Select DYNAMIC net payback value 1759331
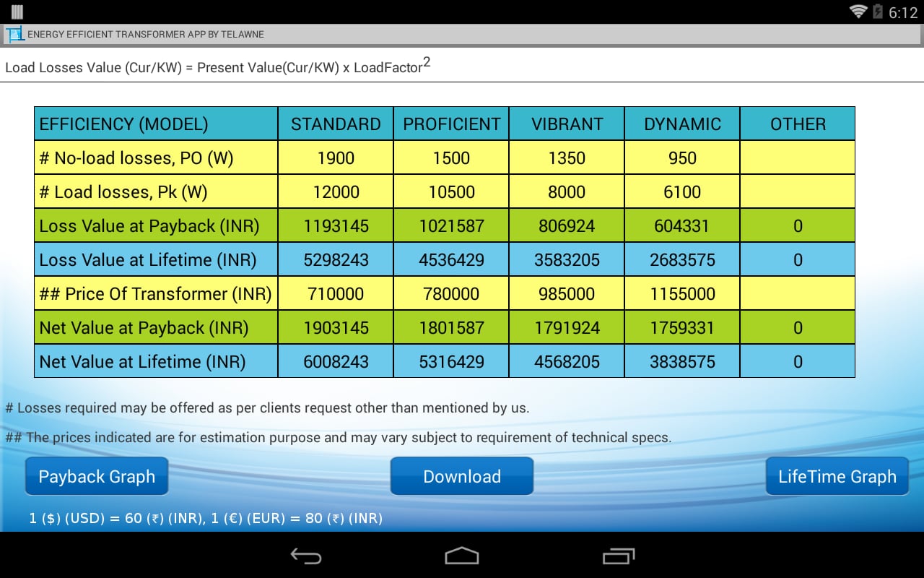Screen dimensions: 924x578 [x=682, y=327]
